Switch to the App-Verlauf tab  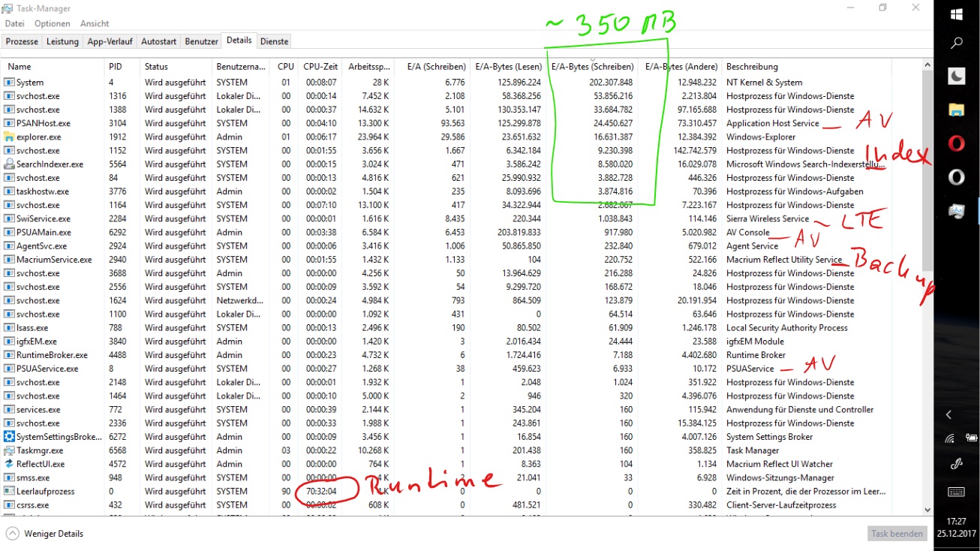click(x=110, y=41)
